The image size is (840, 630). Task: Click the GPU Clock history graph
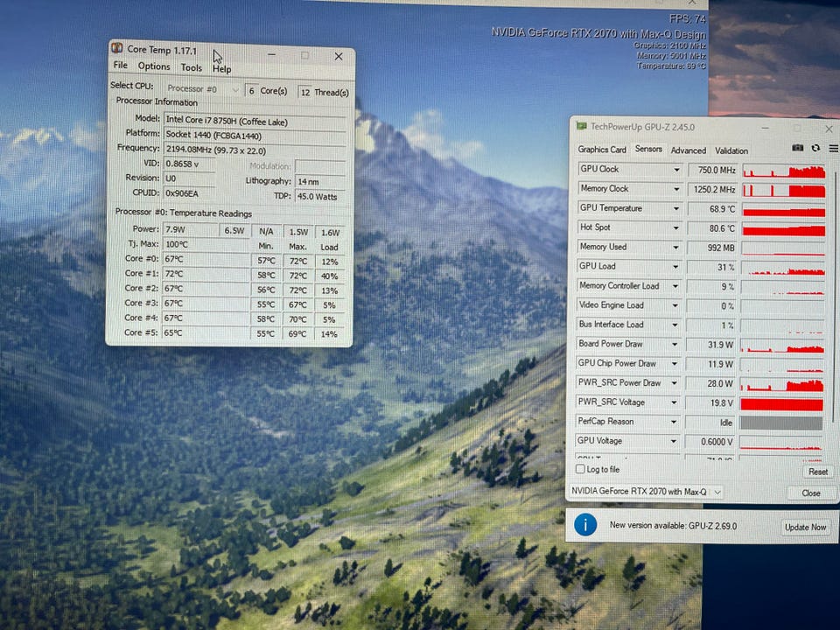click(x=784, y=171)
